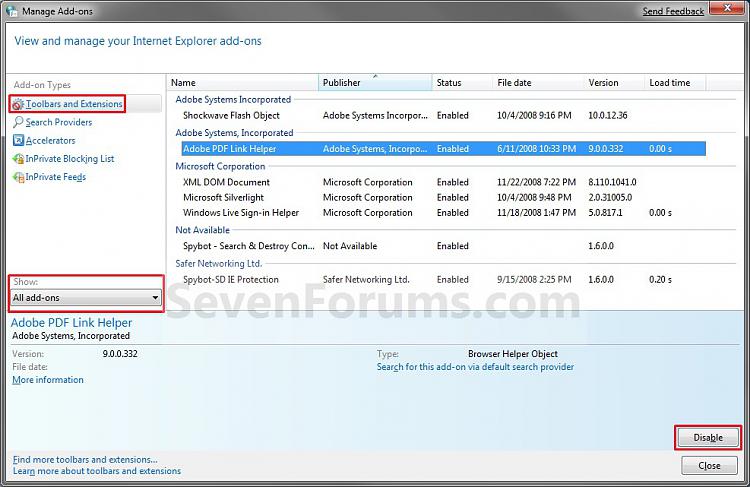Sort by Load time column header
Viewport: 750px width, 487px height.
point(675,82)
